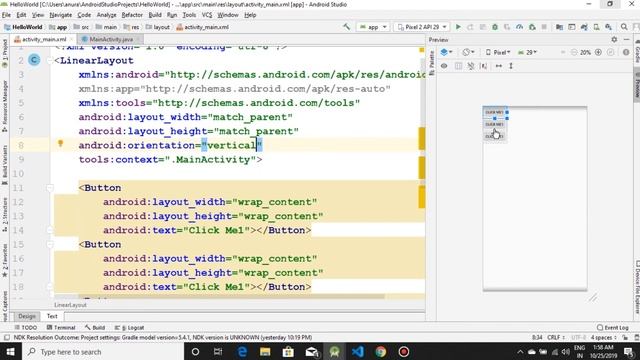Open Visual Studio Code from taskbar
Viewport: 640px width, 360px height.
358,351
